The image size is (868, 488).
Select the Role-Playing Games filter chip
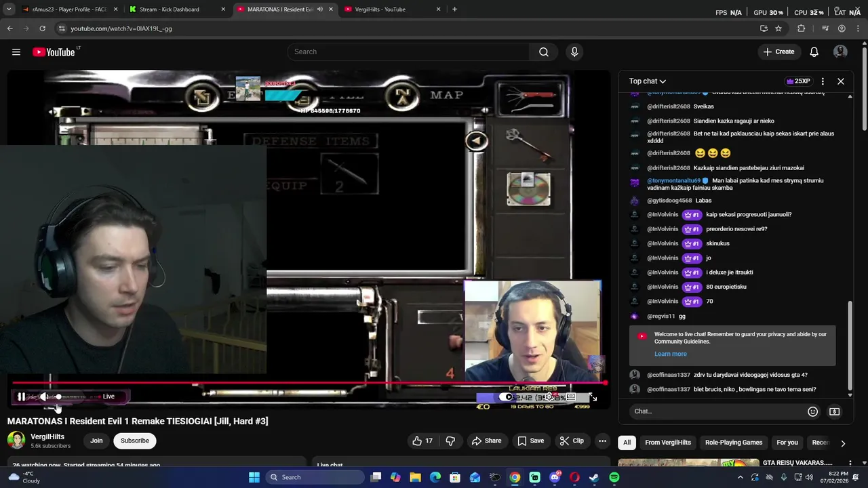pyautogui.click(x=734, y=443)
